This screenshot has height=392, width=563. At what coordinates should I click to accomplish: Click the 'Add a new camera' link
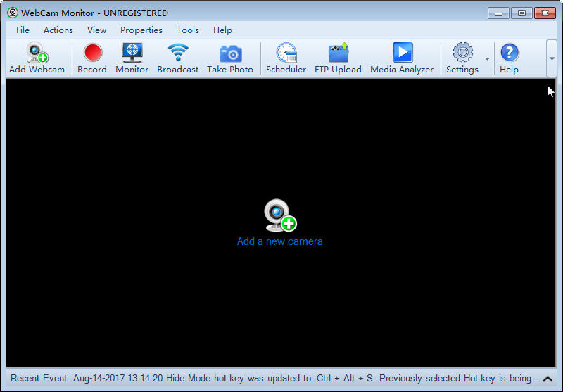click(279, 241)
